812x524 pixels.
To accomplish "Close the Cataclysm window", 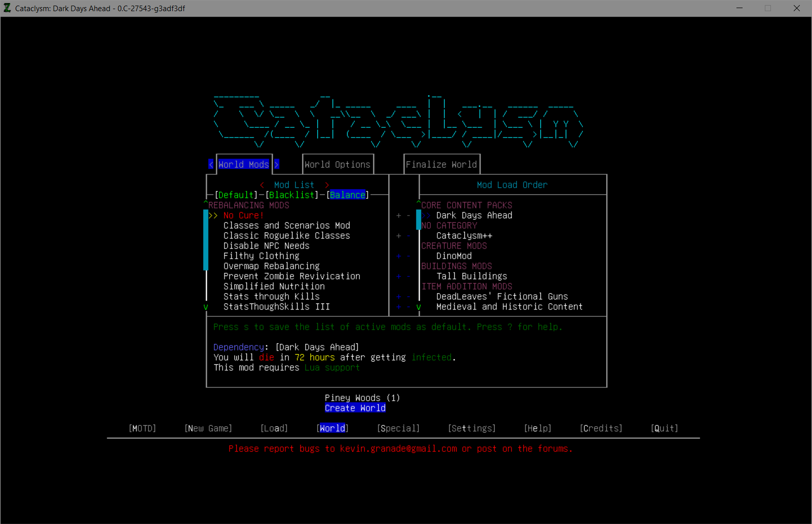I will pyautogui.click(x=797, y=8).
